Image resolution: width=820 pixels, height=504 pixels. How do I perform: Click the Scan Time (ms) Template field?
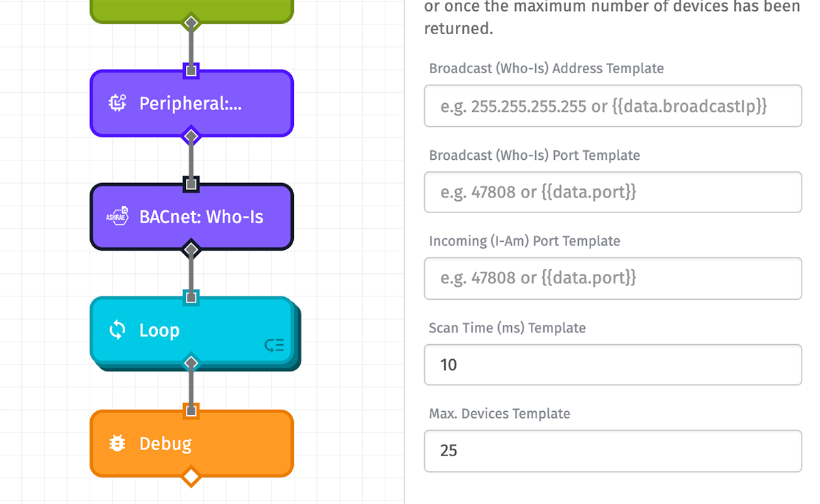[x=613, y=365]
